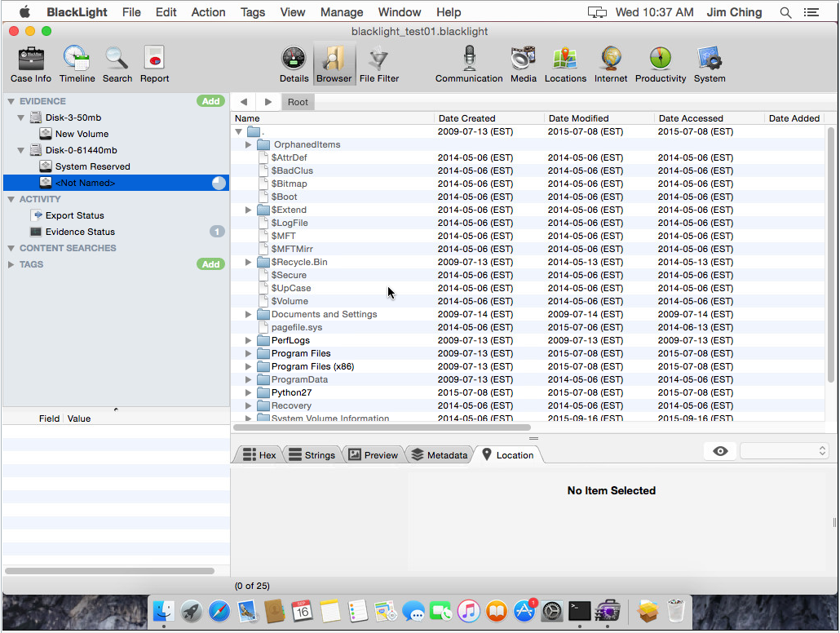The height and width of the screenshot is (633, 840).
Task: Collapse the Disk-0-61440mb tree node
Action: coord(21,151)
